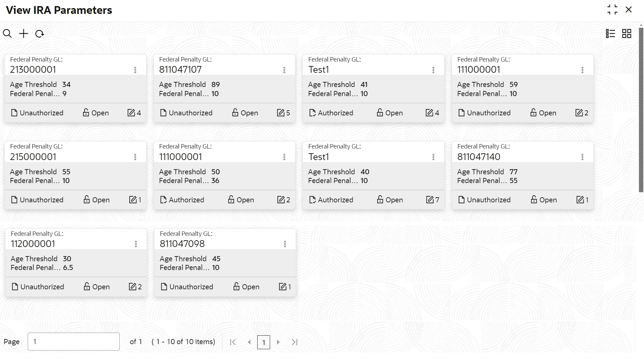Image resolution: width=644 pixels, height=359 pixels.
Task: Open actions menu on 112000001 card
Action: 136,244
